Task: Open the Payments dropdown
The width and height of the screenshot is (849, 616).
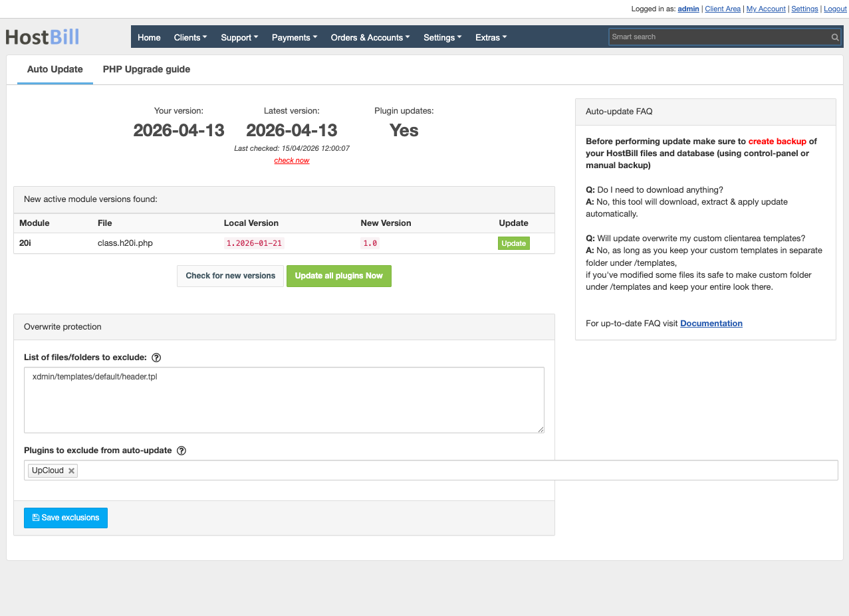Action: coord(294,37)
